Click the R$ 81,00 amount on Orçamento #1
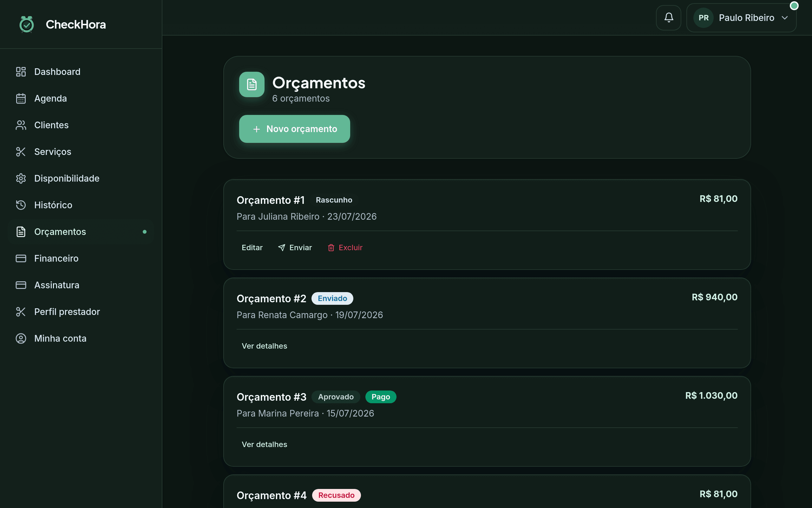812x508 pixels. pos(718,198)
